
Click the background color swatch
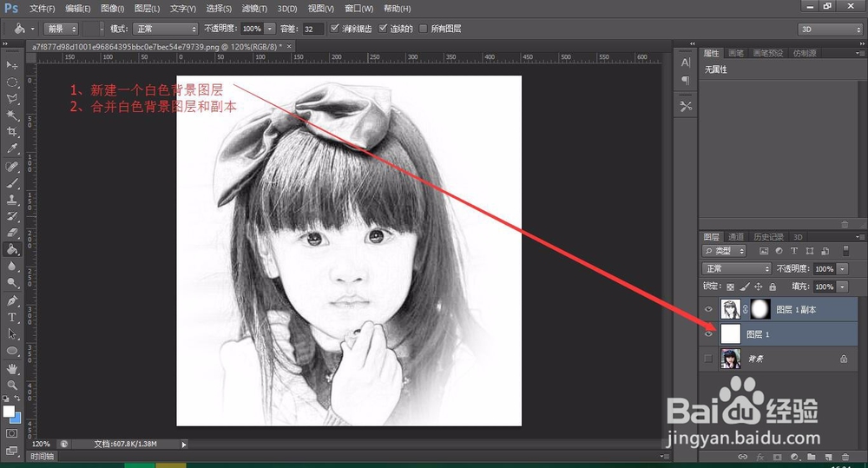[17, 419]
